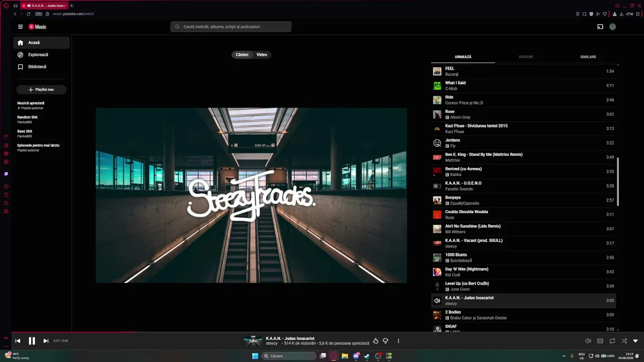Select Level Up (cu Bert Cra$h) track

[523, 286]
